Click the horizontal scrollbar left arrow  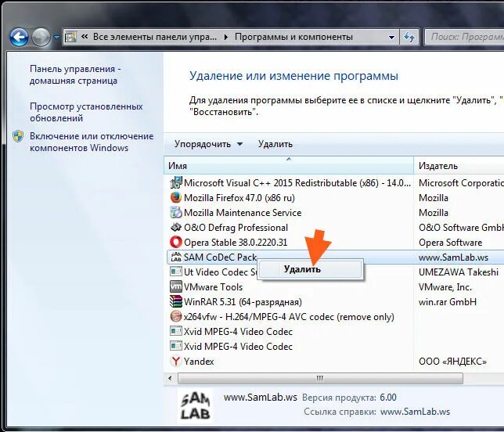click(170, 378)
